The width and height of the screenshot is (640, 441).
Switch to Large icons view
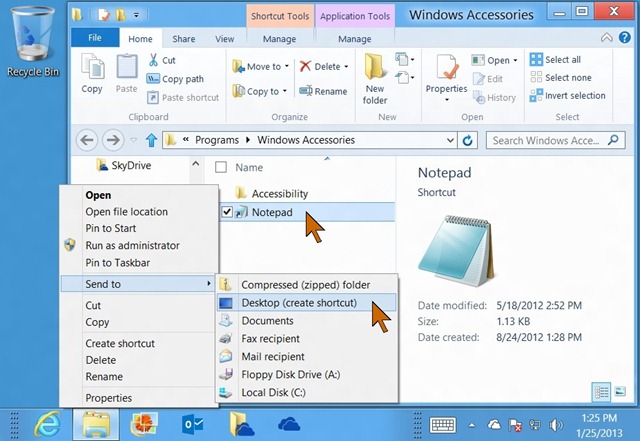(x=620, y=392)
